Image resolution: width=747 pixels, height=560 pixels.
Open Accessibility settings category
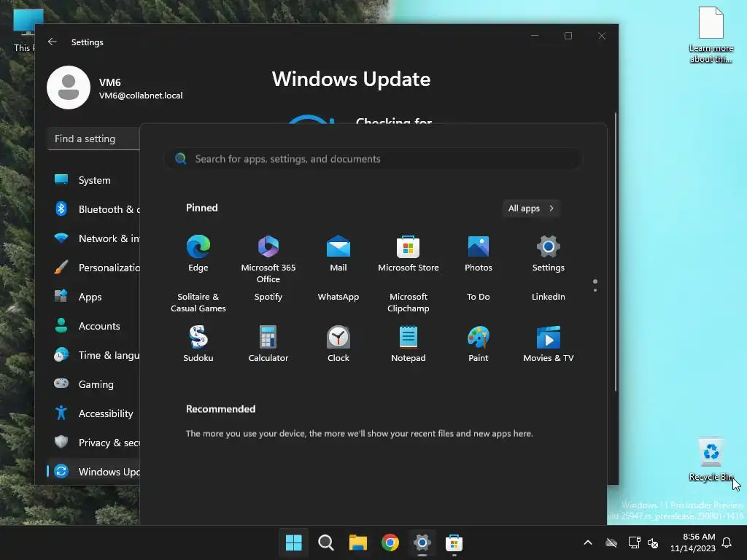click(93, 413)
